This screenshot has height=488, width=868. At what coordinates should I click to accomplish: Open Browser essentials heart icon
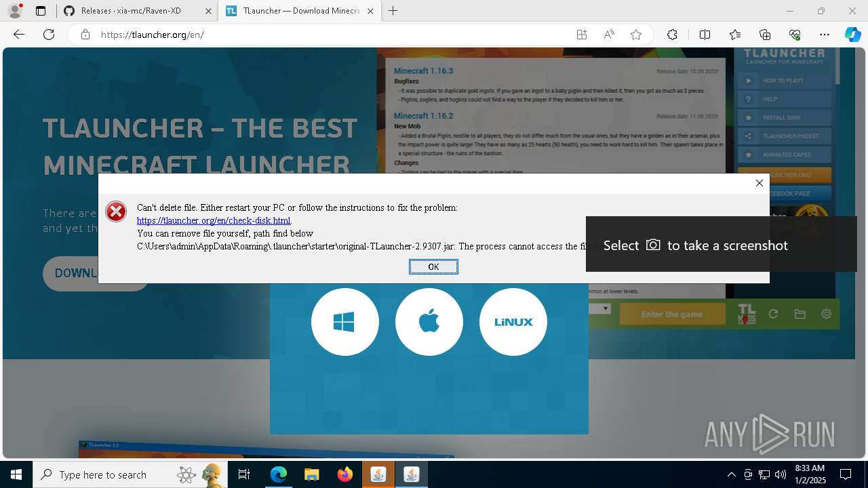[x=795, y=35]
